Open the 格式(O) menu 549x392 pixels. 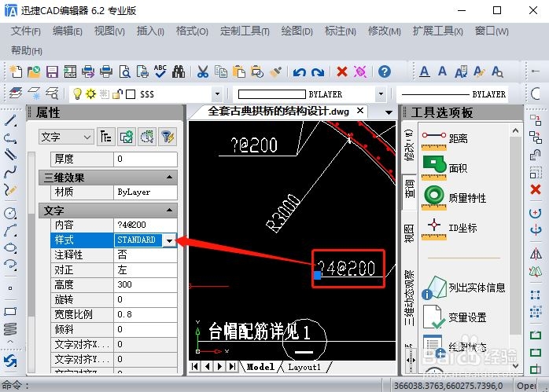(x=192, y=31)
